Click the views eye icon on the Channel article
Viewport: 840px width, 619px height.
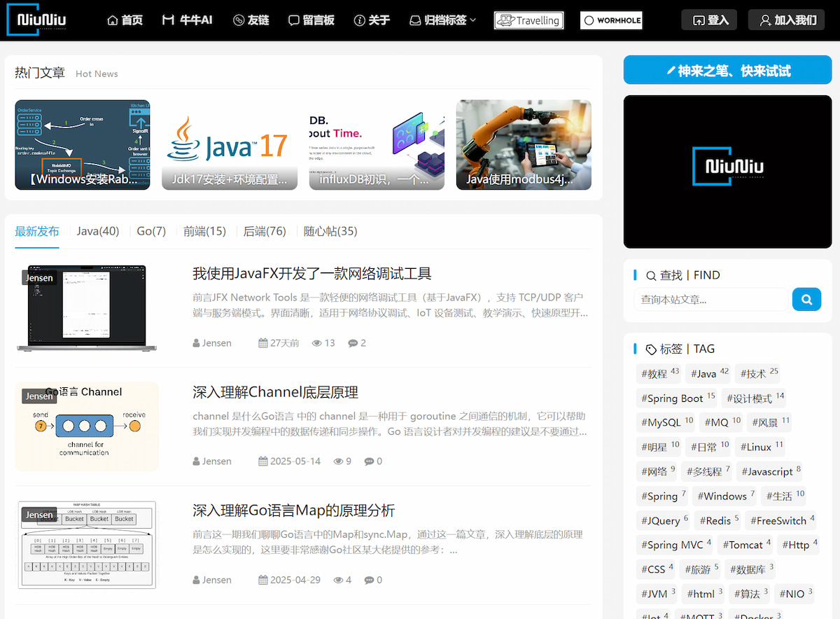(x=338, y=461)
